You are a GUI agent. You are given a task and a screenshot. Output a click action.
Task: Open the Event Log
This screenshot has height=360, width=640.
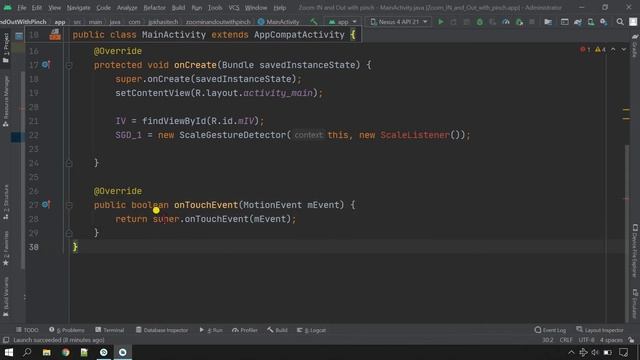tap(550, 330)
